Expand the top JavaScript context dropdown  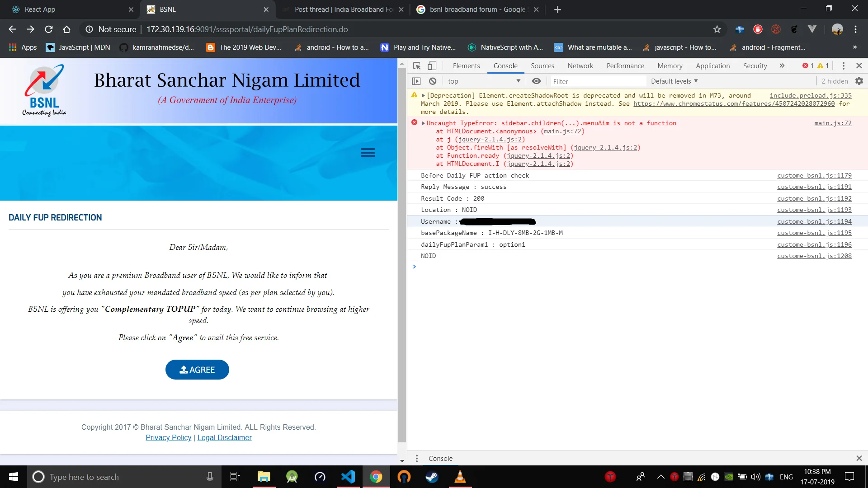[x=484, y=81]
